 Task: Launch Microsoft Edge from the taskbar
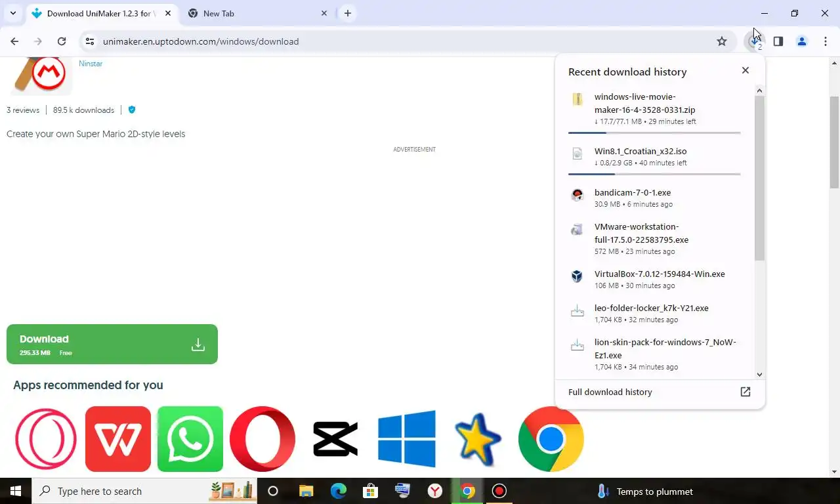338,491
